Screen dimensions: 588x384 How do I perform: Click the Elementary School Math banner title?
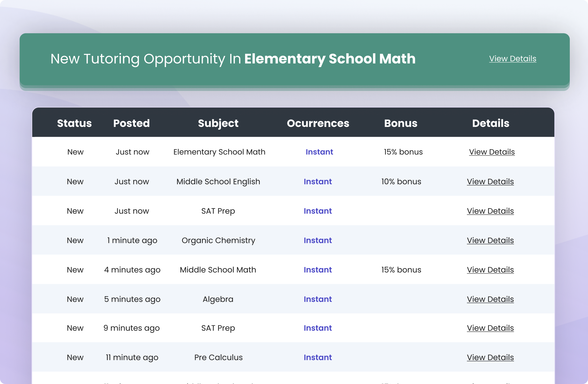pos(330,59)
